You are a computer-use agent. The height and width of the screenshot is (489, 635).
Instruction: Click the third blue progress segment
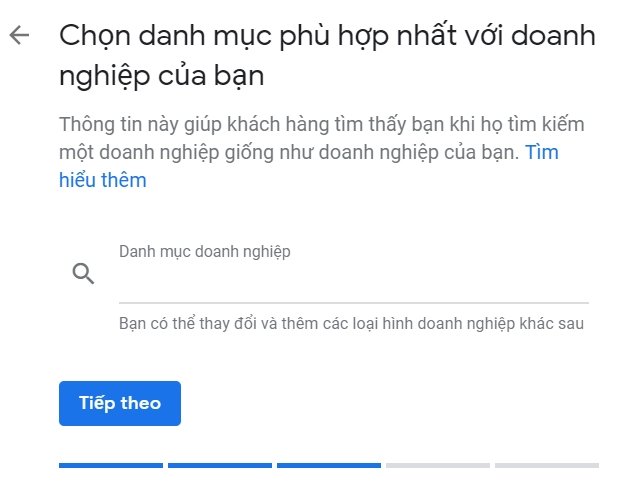click(x=329, y=465)
